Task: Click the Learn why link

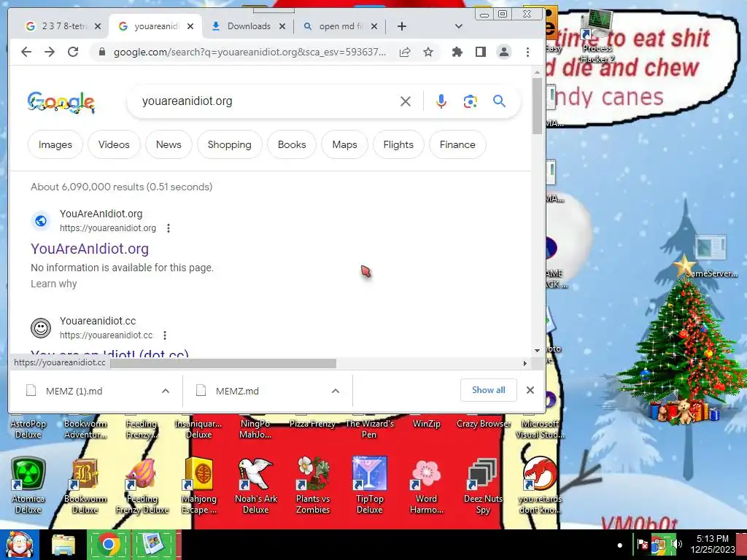Action: tap(54, 284)
